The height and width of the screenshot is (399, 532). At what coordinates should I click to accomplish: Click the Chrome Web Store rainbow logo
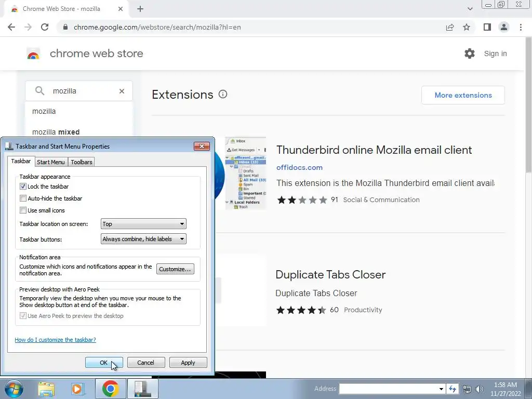point(33,54)
